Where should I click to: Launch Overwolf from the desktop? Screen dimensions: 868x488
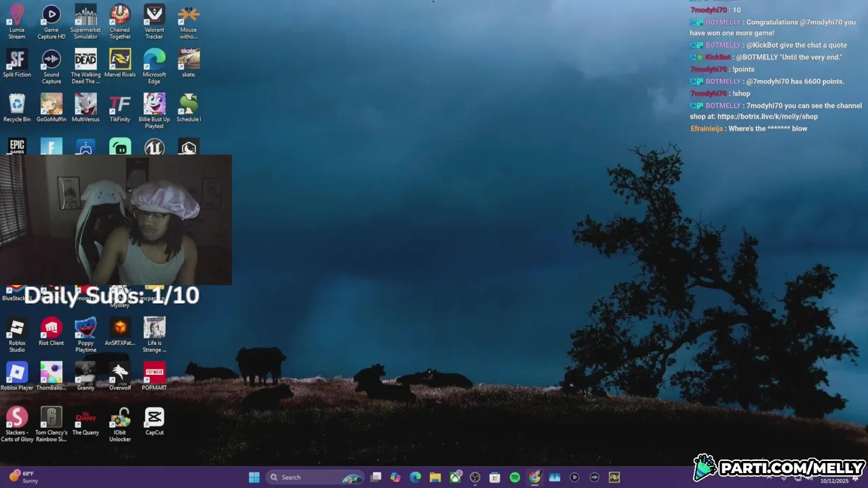pyautogui.click(x=120, y=376)
